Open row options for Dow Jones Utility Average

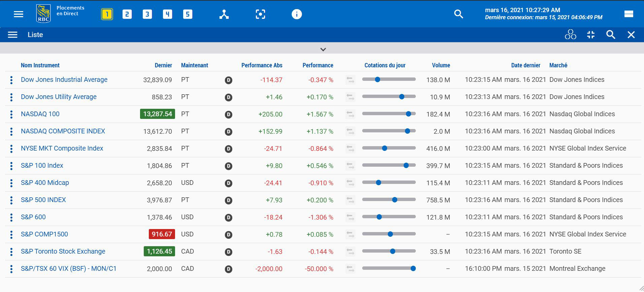point(11,97)
